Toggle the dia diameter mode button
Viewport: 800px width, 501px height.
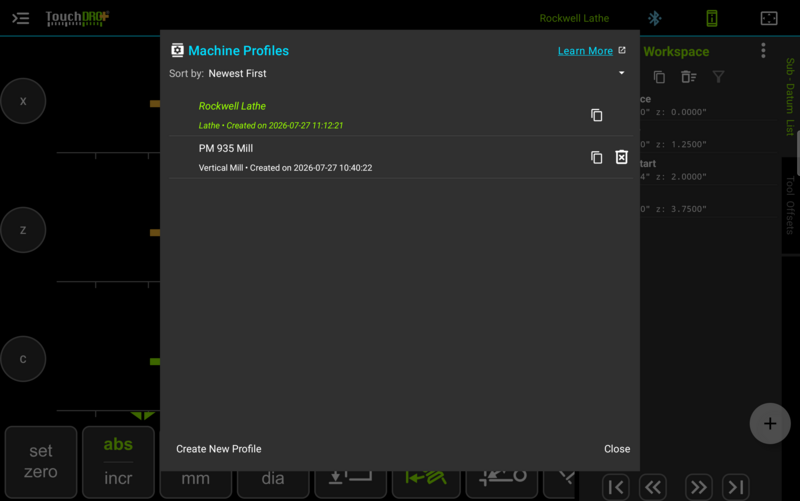(x=273, y=479)
